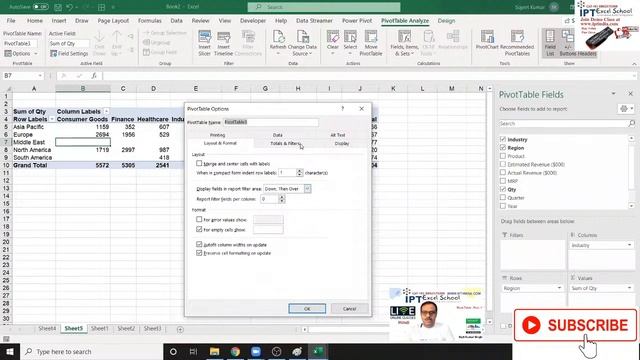
Task: Click the Undo icon in title bar
Action: point(69,7)
